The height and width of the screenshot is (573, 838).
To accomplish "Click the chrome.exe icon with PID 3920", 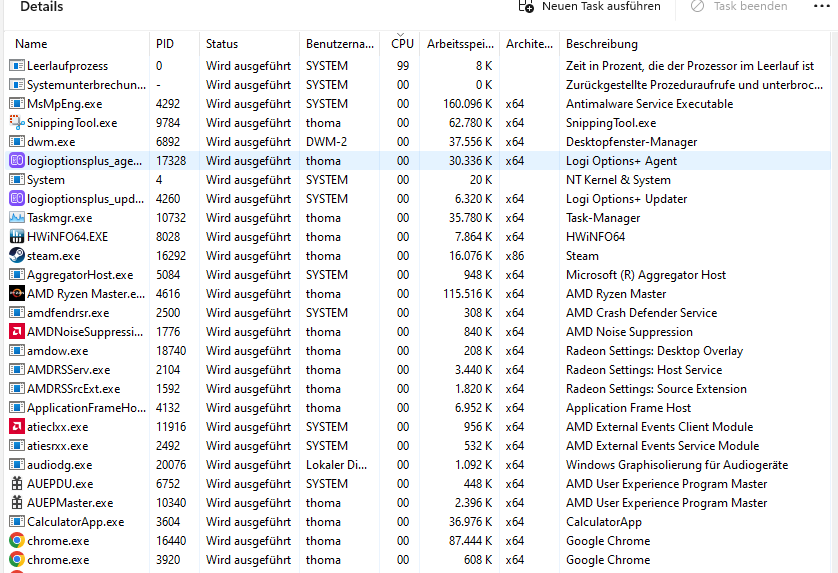I will (17, 560).
